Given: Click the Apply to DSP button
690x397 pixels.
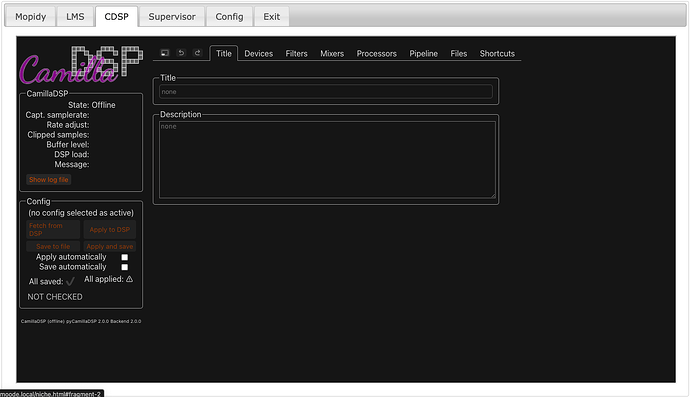Looking at the screenshot, I should [x=110, y=229].
